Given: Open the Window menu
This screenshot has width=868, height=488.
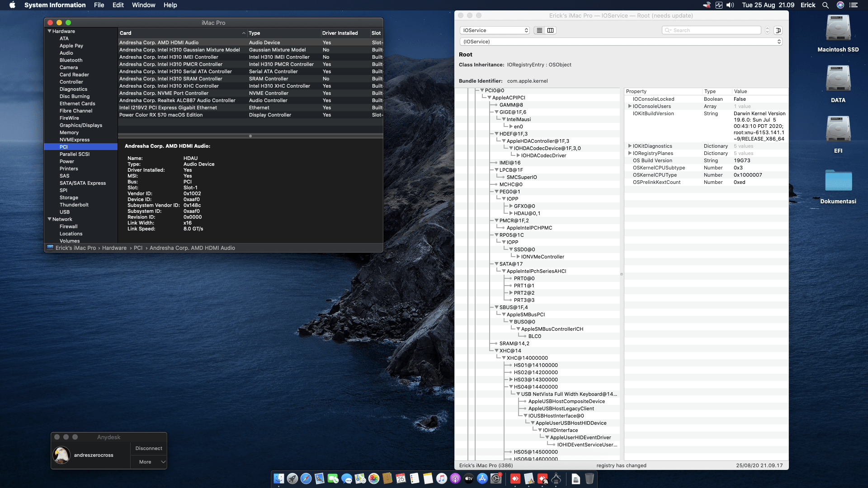Looking at the screenshot, I should [143, 5].
